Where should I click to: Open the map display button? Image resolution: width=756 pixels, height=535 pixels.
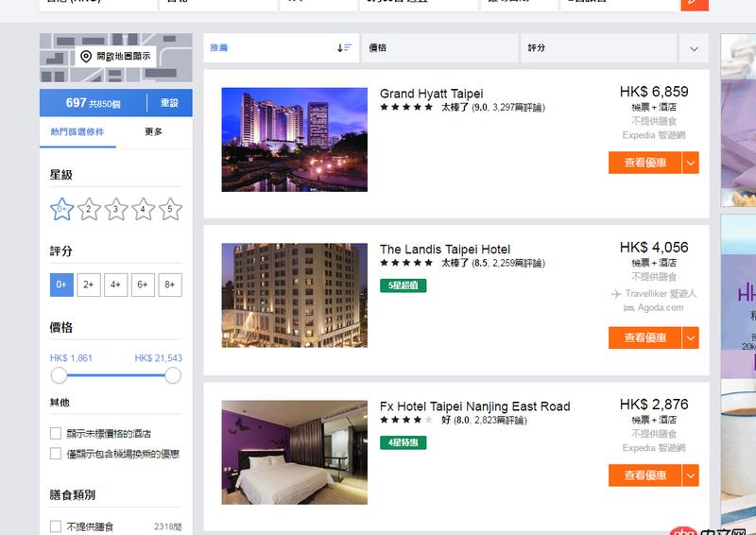point(115,57)
